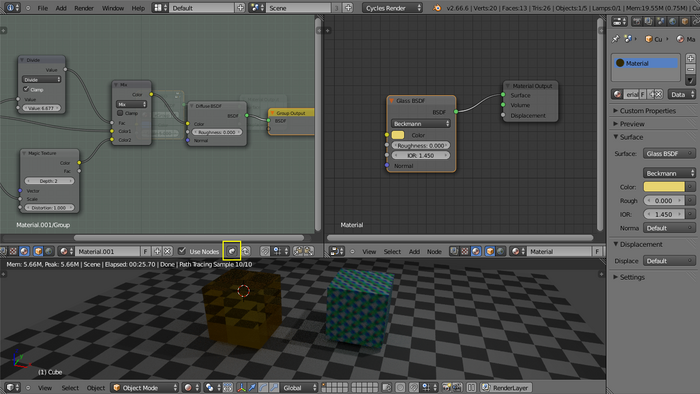Click the paste nodes icon in left node editor
This screenshot has height=394, width=700.
pyautogui.click(x=308, y=251)
